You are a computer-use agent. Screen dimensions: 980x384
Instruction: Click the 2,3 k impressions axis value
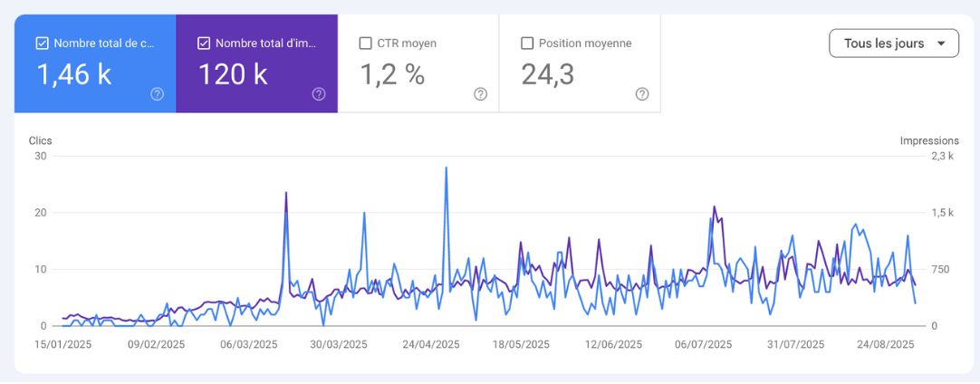(x=943, y=157)
